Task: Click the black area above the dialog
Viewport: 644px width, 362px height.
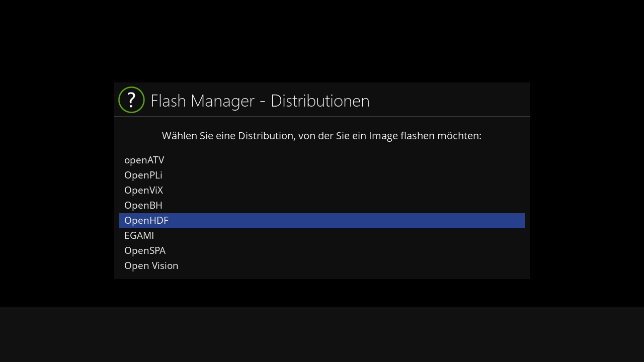Action: 322,40
